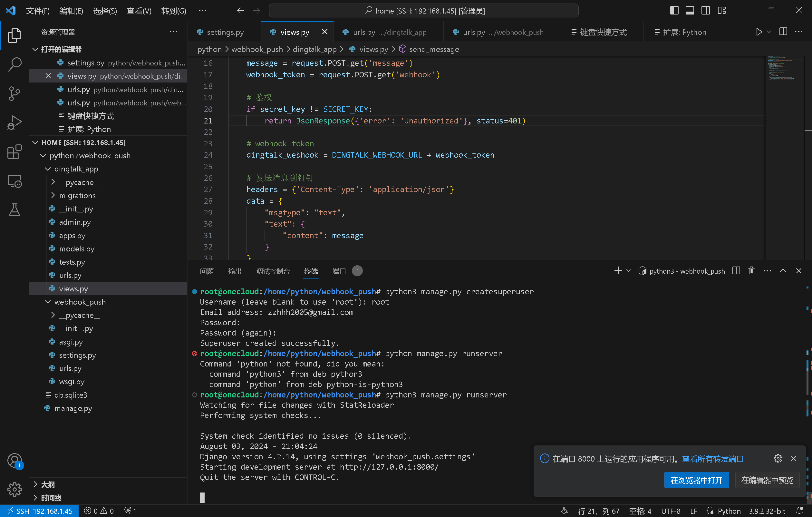Click the command center search box
812x517 pixels.
423,11
